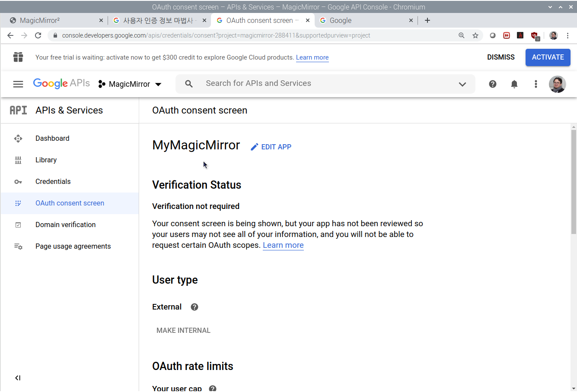Open the zoom indicator in address bar
The height and width of the screenshot is (392, 577).
tap(462, 35)
